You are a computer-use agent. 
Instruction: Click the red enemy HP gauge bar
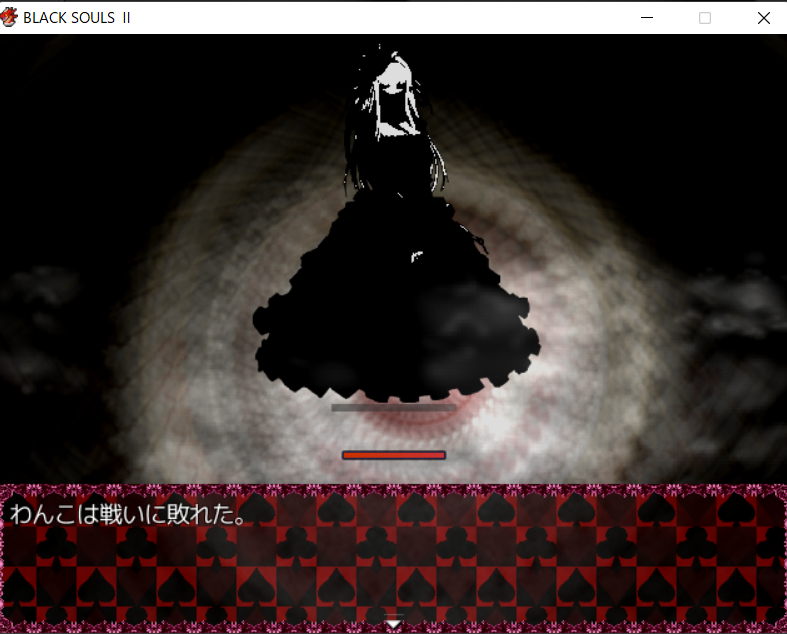(394, 455)
